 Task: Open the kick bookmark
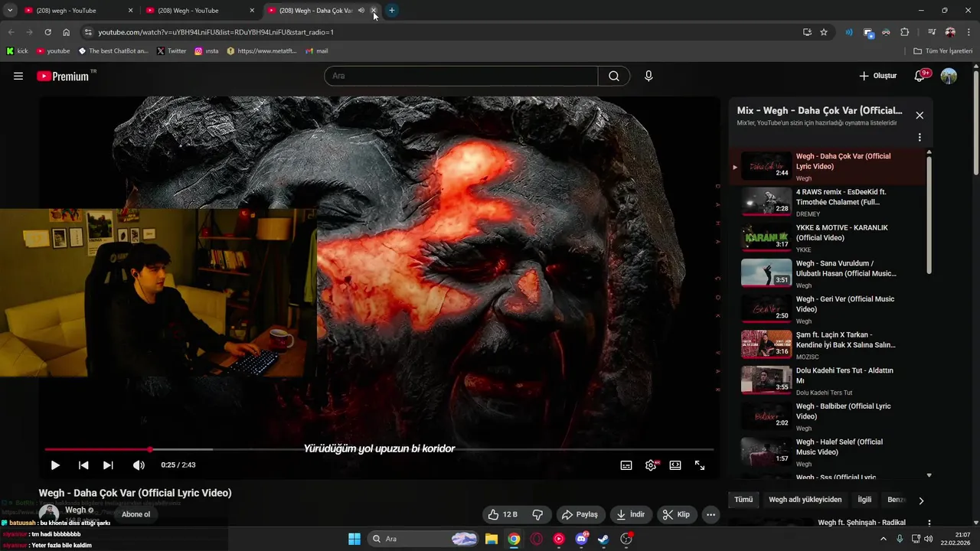pos(17,51)
